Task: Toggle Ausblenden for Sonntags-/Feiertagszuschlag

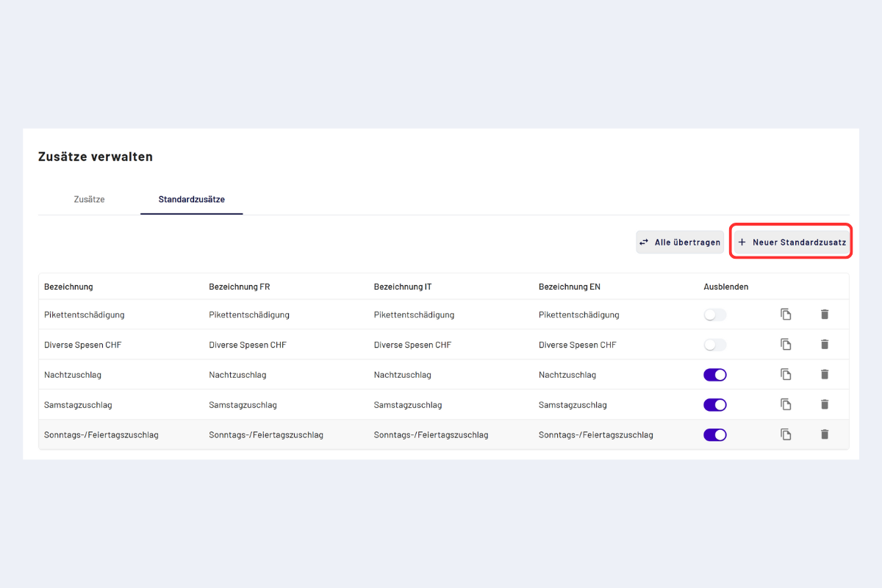Action: pos(714,434)
